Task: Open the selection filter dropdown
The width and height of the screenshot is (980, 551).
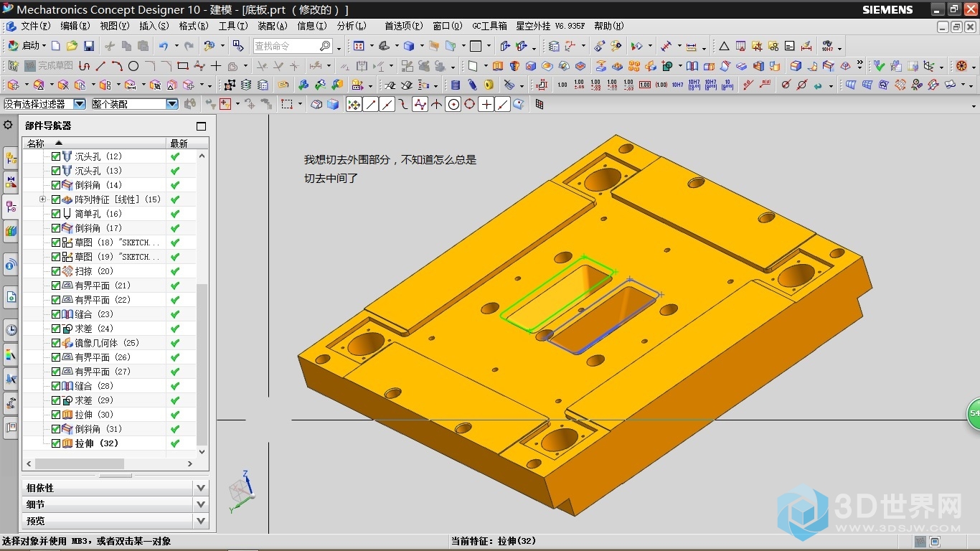Action: 79,104
